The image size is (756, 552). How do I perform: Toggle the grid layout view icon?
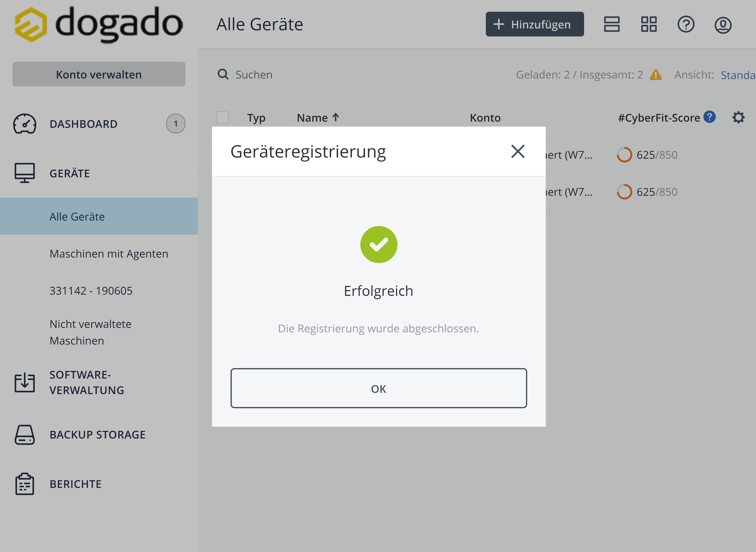(649, 24)
